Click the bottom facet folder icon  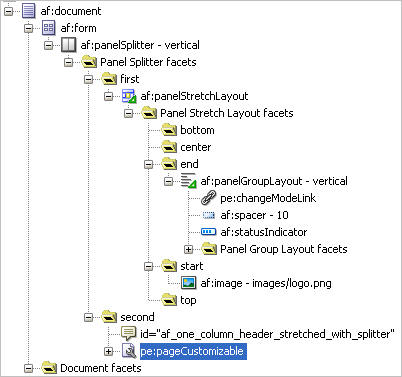(169, 130)
